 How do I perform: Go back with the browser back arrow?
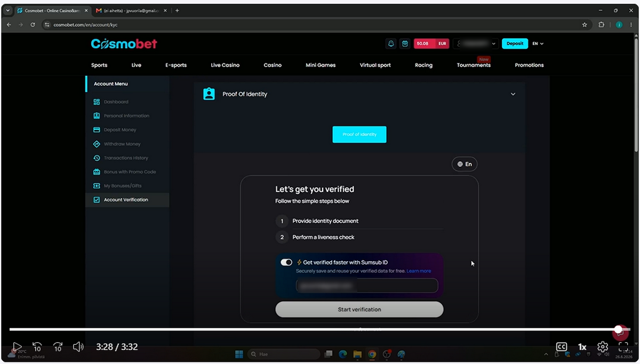tap(9, 25)
